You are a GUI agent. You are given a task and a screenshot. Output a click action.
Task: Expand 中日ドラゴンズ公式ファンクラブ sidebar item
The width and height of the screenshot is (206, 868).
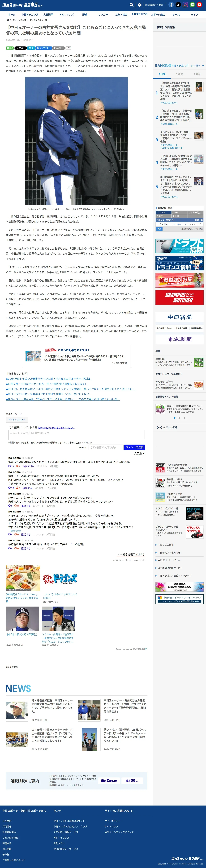point(173,576)
